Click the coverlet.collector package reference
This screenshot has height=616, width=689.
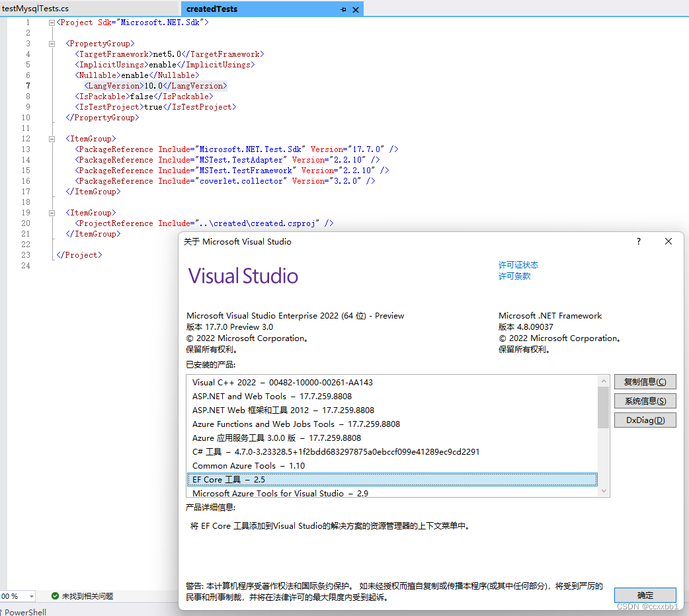225,181
